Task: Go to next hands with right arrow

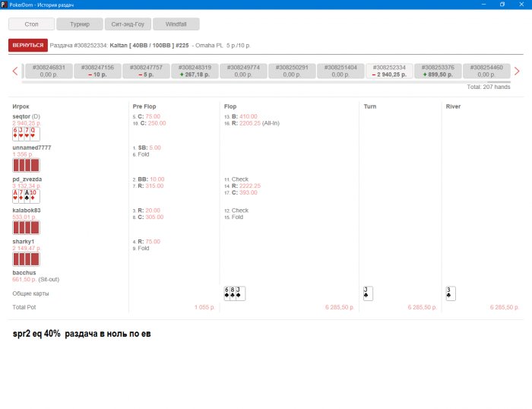Action: (517, 71)
